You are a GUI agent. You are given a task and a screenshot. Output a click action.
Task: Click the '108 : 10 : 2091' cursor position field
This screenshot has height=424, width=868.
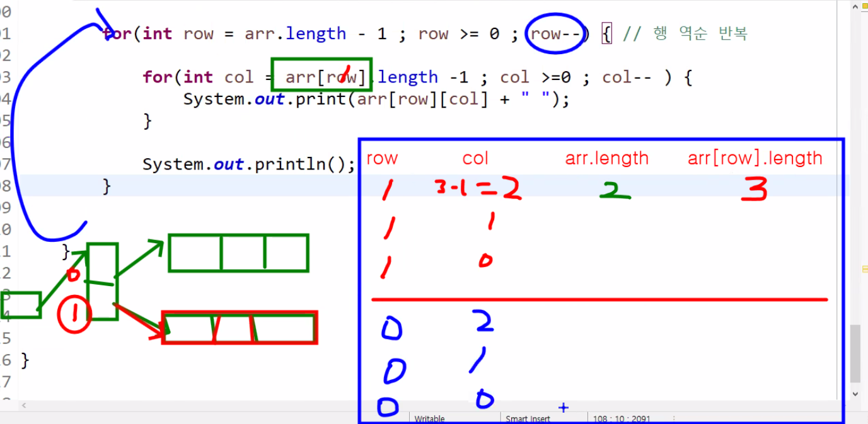pyautogui.click(x=620, y=419)
